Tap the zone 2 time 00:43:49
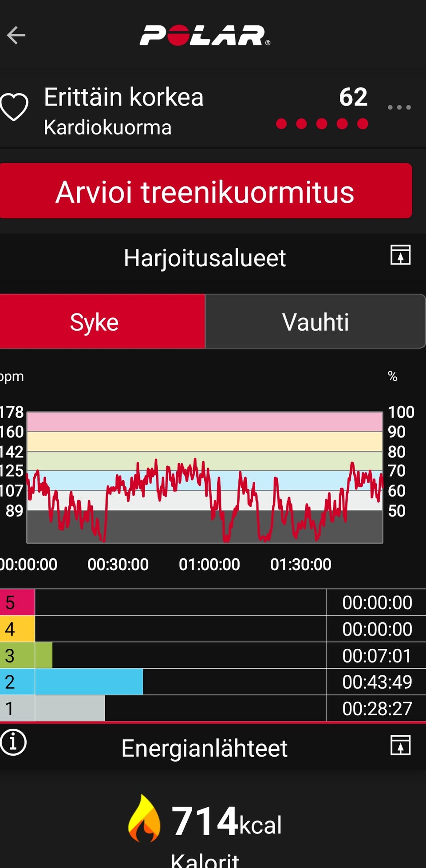Screen dimensions: 426x868 click(377, 682)
